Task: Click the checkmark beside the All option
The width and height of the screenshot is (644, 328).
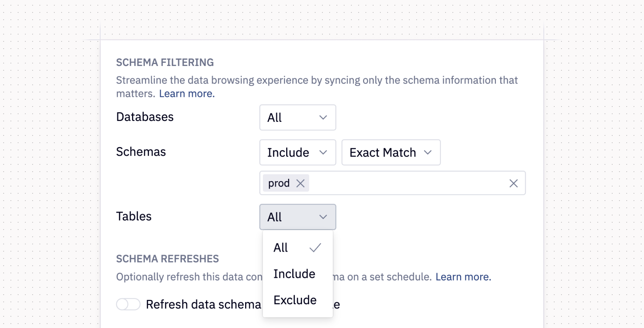Action: point(316,248)
